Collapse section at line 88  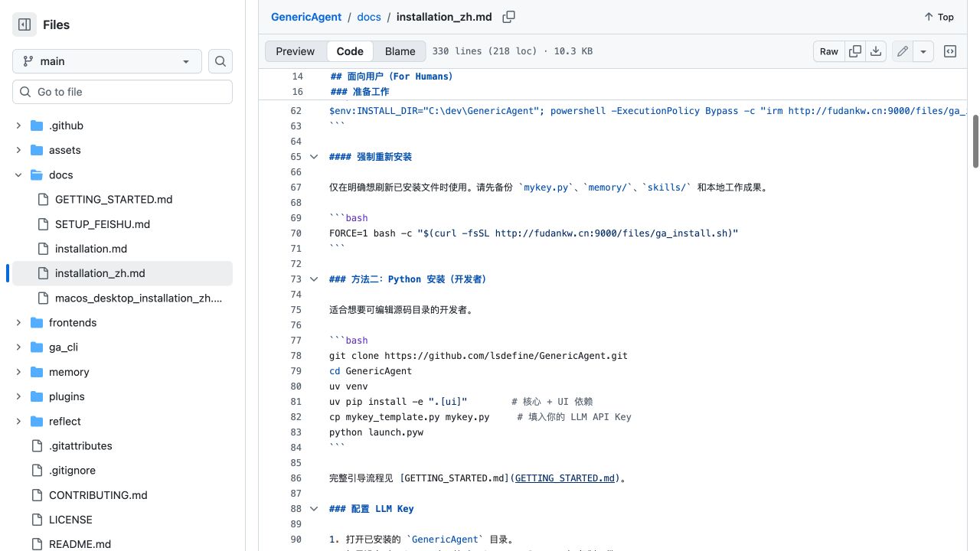313,509
